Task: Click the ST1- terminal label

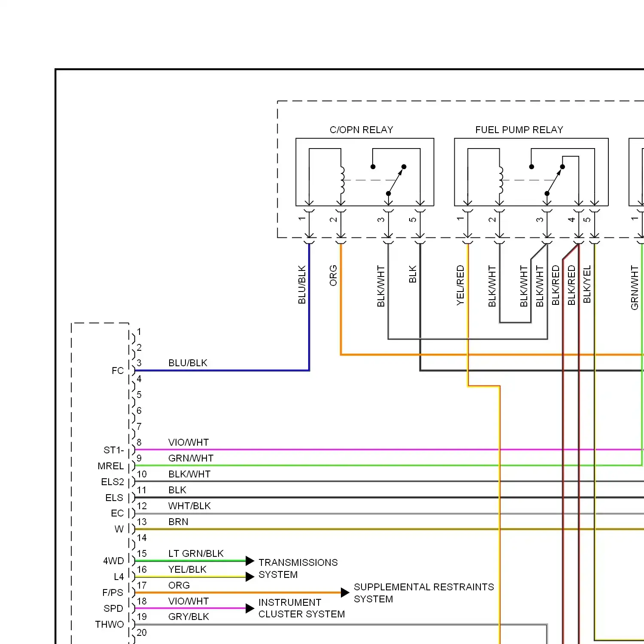Action: click(114, 450)
